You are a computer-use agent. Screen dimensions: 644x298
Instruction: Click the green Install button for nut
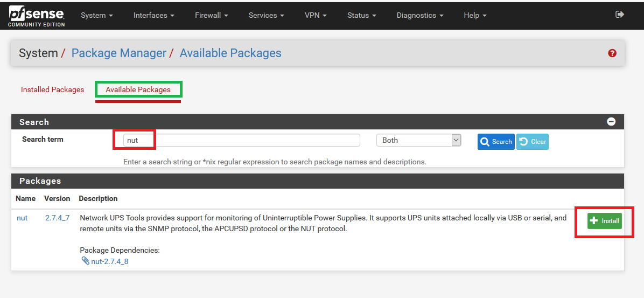point(605,221)
